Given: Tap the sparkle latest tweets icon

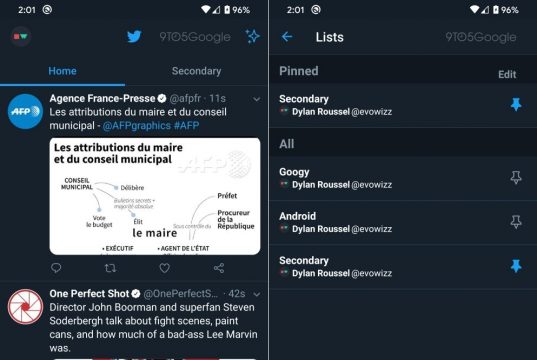Looking at the screenshot, I should (x=252, y=36).
